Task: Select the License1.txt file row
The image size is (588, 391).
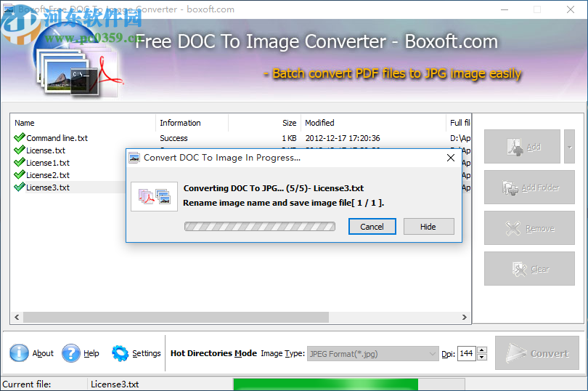Action: coord(69,163)
